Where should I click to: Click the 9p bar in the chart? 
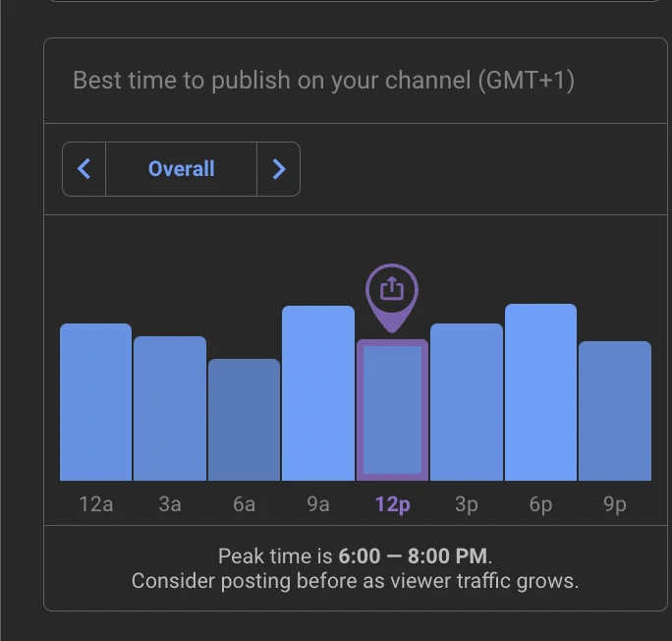[615, 411]
